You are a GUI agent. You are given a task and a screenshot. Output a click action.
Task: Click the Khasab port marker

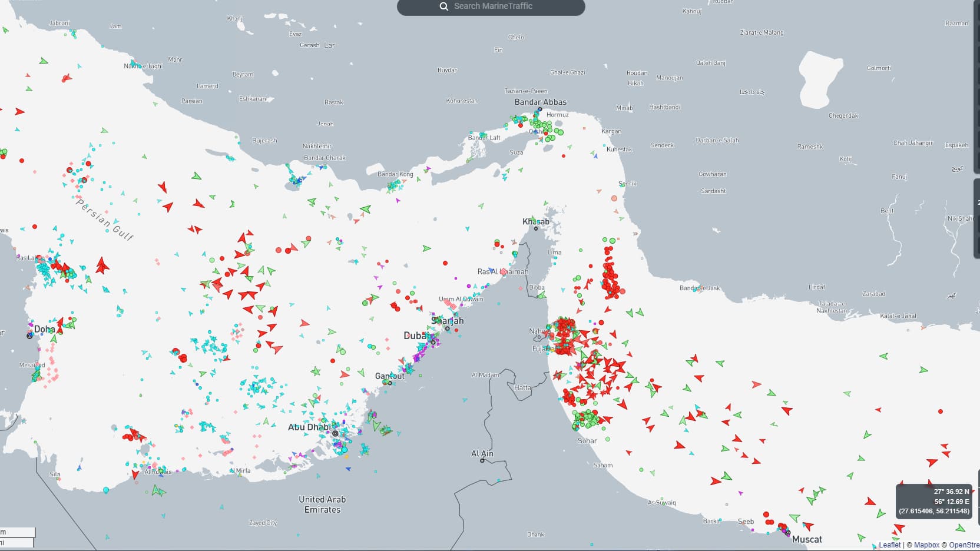536,228
